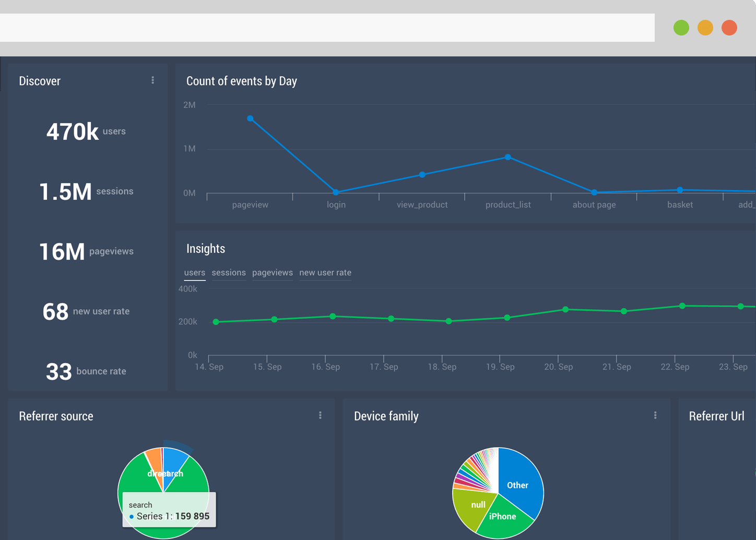Select the null slice in Device family pie
Screen dimensions: 756x540
pyautogui.click(x=473, y=508)
